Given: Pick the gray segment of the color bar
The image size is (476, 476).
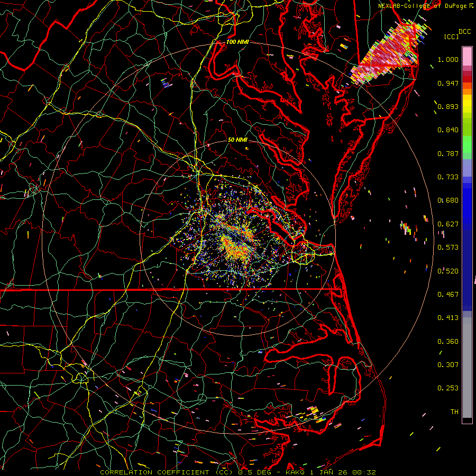Looking at the screenshot, I should 467,368.
